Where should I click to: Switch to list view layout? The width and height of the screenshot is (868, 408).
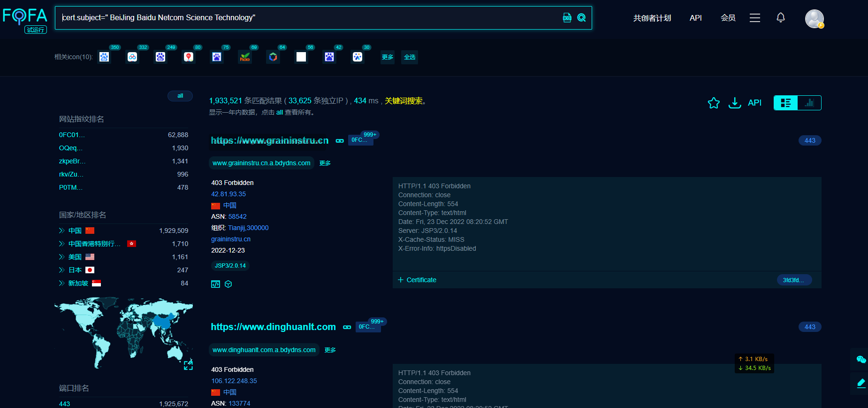pyautogui.click(x=786, y=103)
